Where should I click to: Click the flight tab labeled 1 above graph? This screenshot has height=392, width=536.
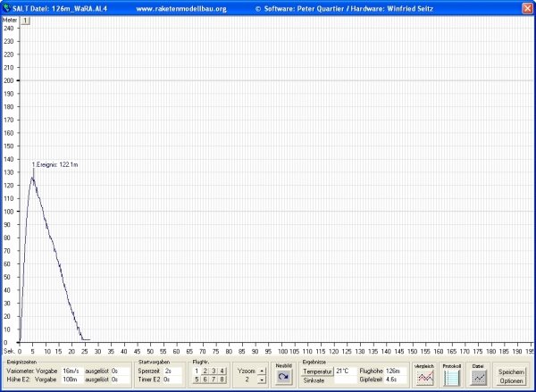coord(26,20)
